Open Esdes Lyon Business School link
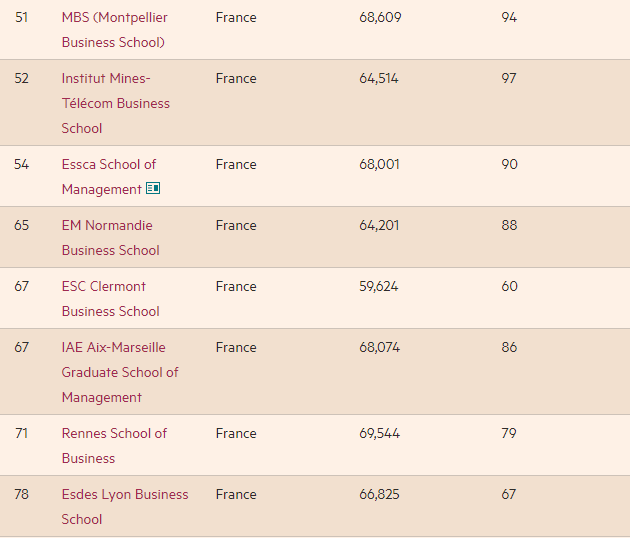This screenshot has width=630, height=538. (125, 507)
